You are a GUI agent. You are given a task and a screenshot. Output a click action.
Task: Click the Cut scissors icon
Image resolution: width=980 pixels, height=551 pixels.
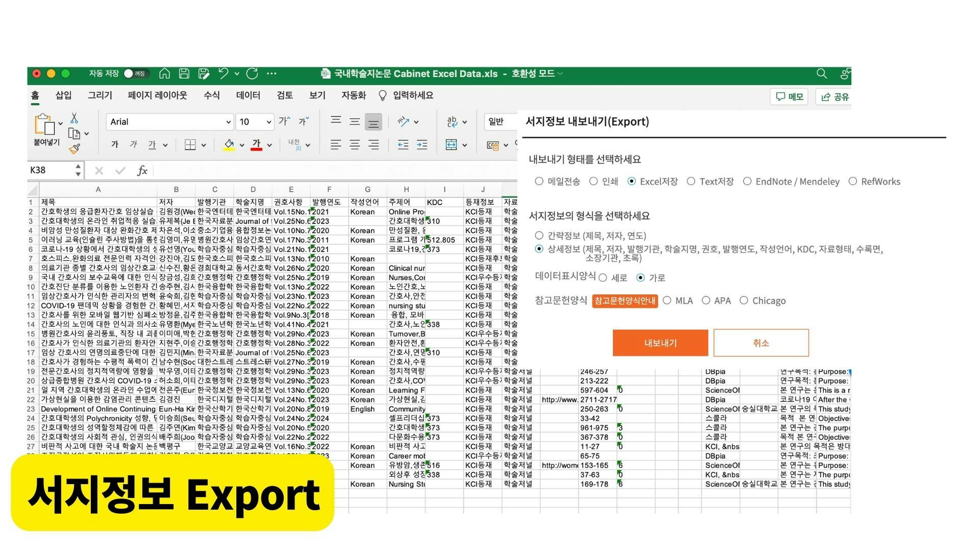pyautogui.click(x=75, y=118)
